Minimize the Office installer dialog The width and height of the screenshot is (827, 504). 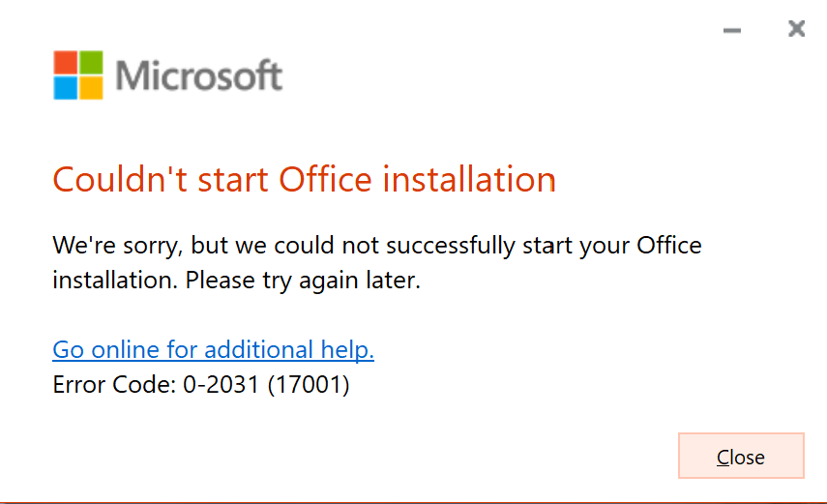731,31
